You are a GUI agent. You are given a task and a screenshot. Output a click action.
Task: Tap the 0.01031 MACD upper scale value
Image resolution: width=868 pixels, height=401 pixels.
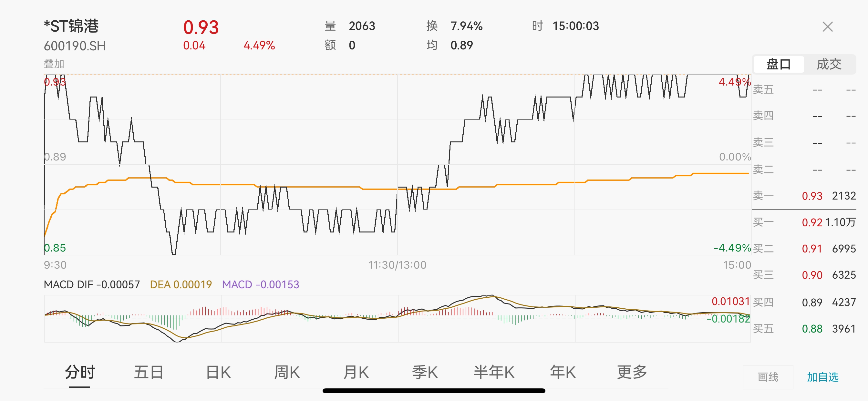click(x=730, y=301)
